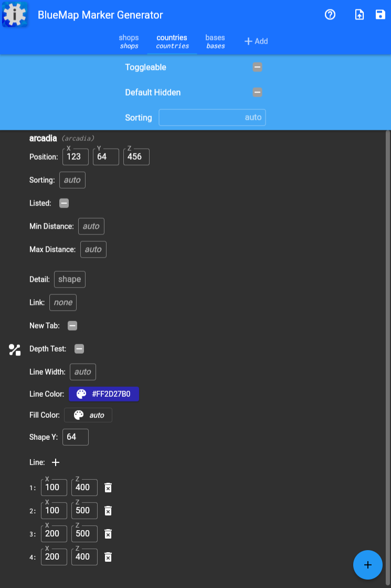Delete line point 3

tap(108, 534)
